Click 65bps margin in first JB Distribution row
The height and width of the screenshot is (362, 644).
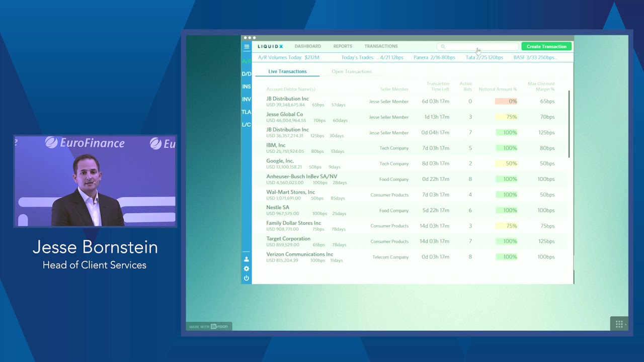coord(547,102)
